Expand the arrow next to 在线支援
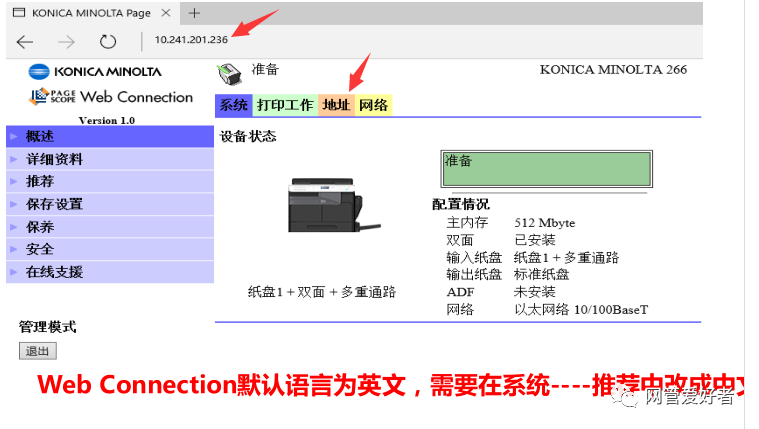The width and height of the screenshot is (759, 429). pyautogui.click(x=14, y=272)
